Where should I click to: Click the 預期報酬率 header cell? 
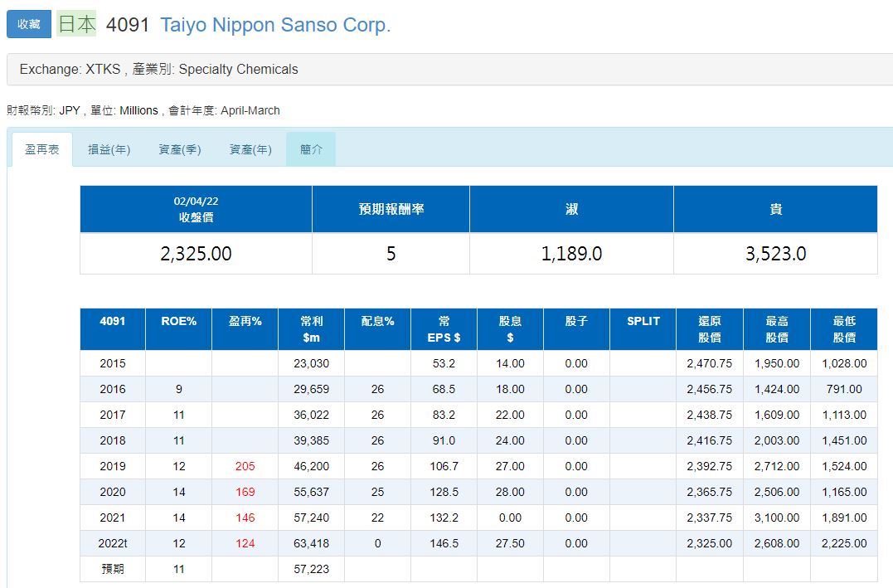click(391, 209)
